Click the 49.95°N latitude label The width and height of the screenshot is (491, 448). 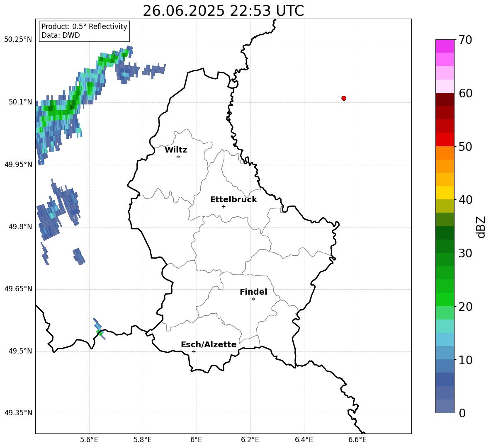pos(18,165)
